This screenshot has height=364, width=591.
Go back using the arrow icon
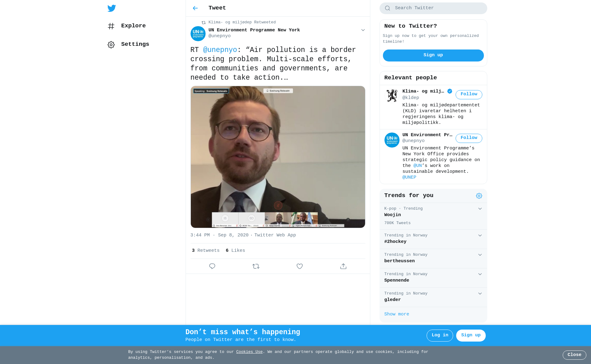195,8
